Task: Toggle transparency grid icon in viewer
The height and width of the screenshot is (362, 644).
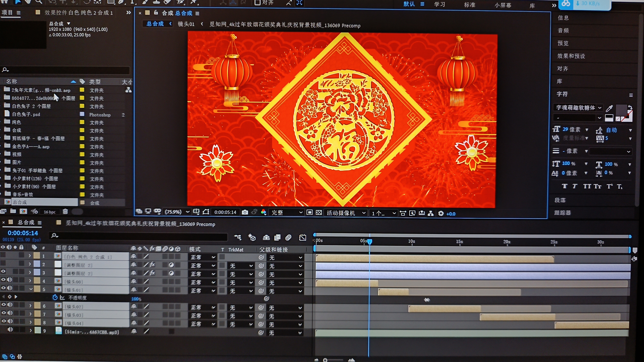Action: [319, 213]
